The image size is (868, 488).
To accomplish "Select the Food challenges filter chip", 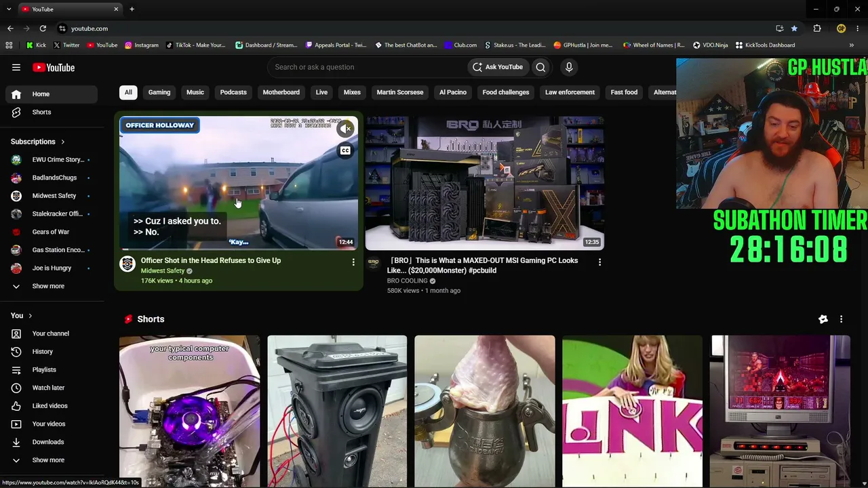I will 506,92.
